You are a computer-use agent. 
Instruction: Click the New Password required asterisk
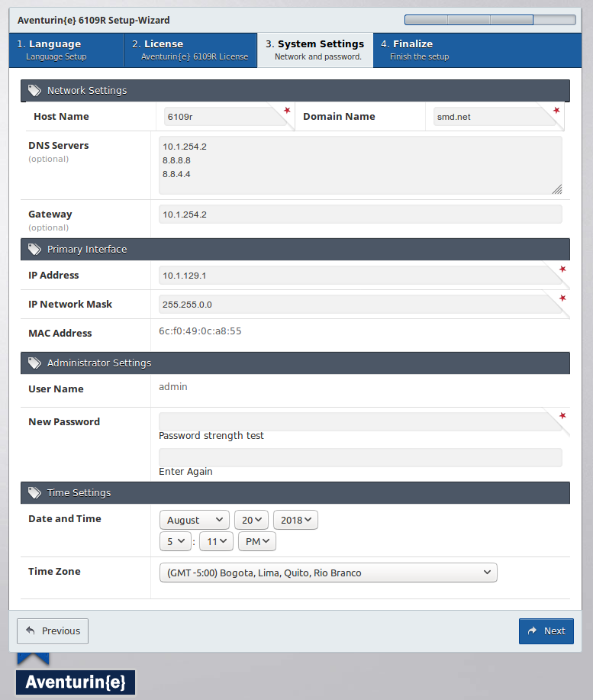click(x=562, y=415)
